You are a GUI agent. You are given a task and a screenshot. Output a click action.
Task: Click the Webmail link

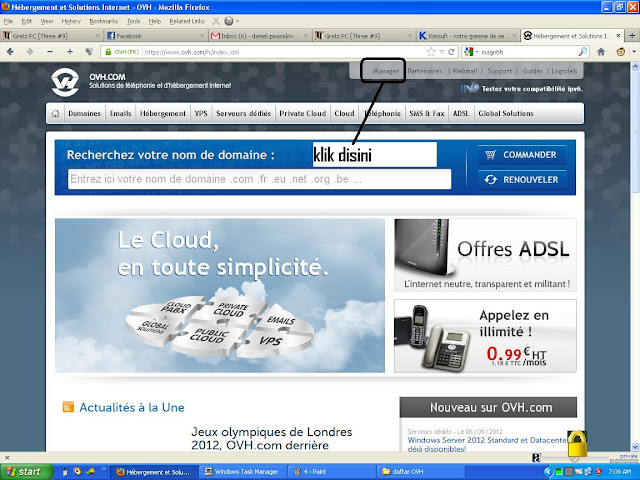(x=464, y=71)
